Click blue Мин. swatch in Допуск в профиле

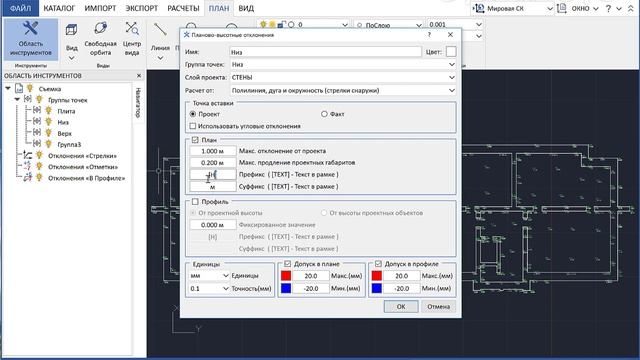tap(377, 288)
